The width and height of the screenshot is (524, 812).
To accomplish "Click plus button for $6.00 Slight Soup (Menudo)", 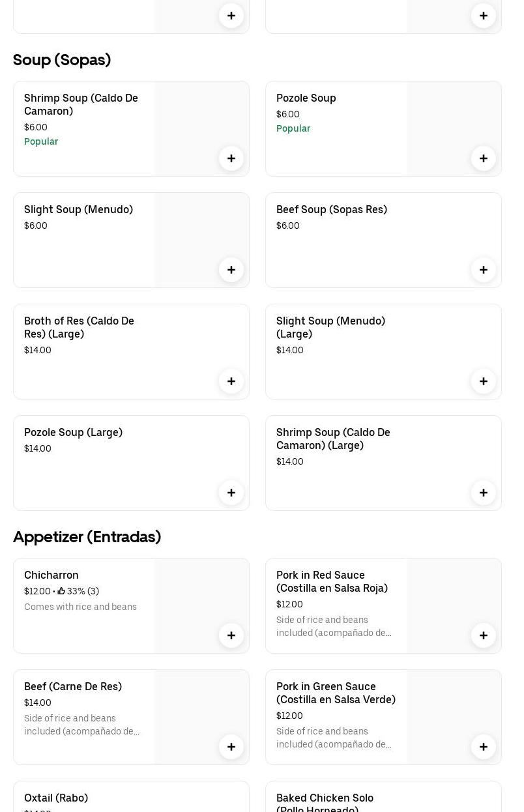I will pyautogui.click(x=231, y=270).
